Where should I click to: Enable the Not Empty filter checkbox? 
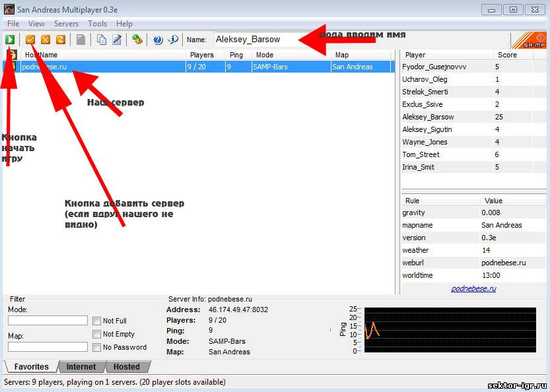tap(96, 334)
